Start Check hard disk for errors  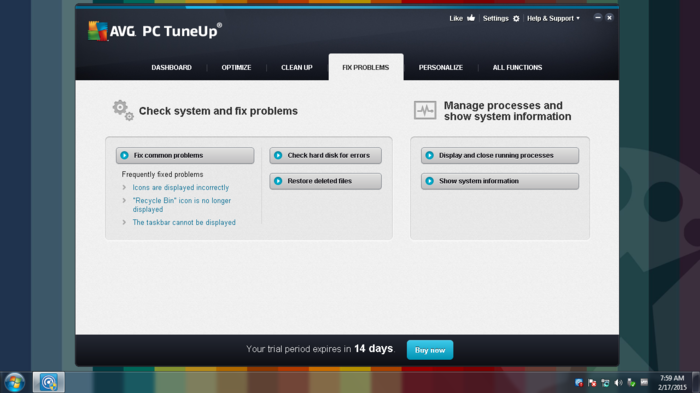325,155
